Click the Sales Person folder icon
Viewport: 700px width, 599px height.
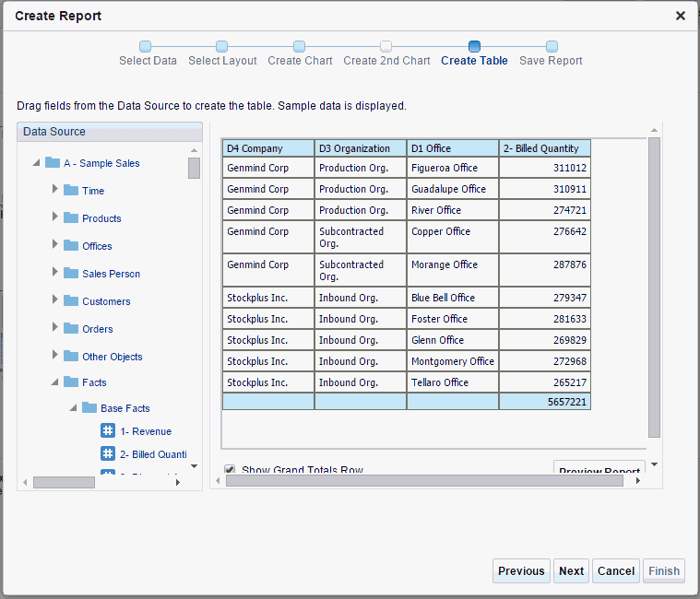[x=71, y=274]
